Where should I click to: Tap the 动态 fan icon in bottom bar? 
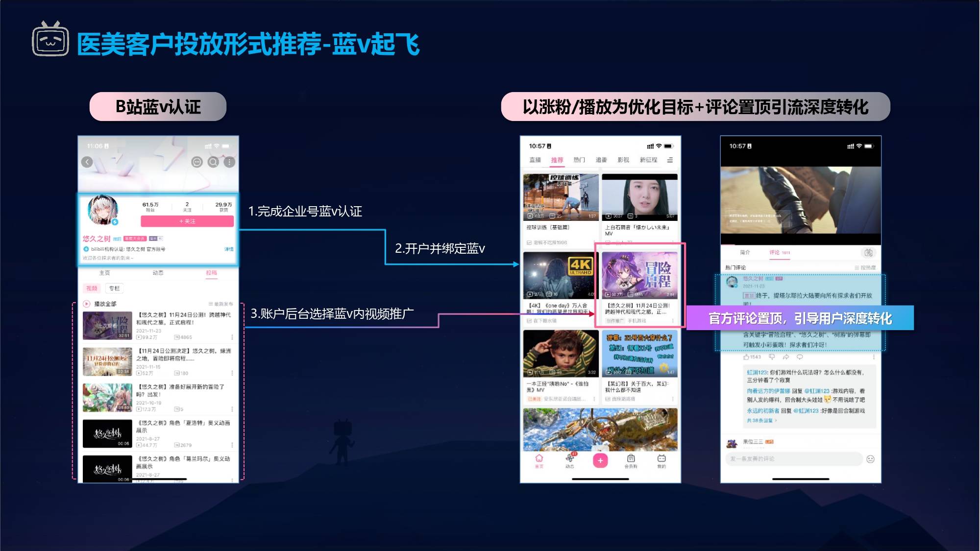pos(570,461)
